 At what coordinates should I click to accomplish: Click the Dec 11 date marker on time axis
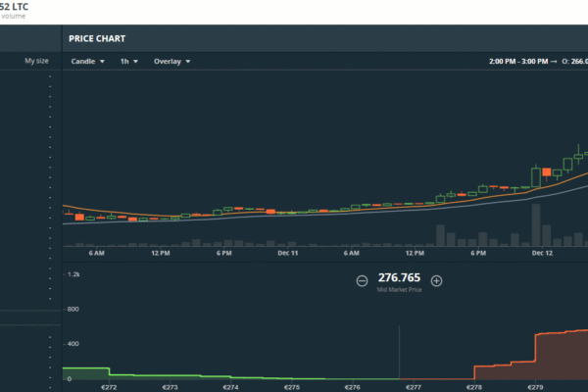288,253
